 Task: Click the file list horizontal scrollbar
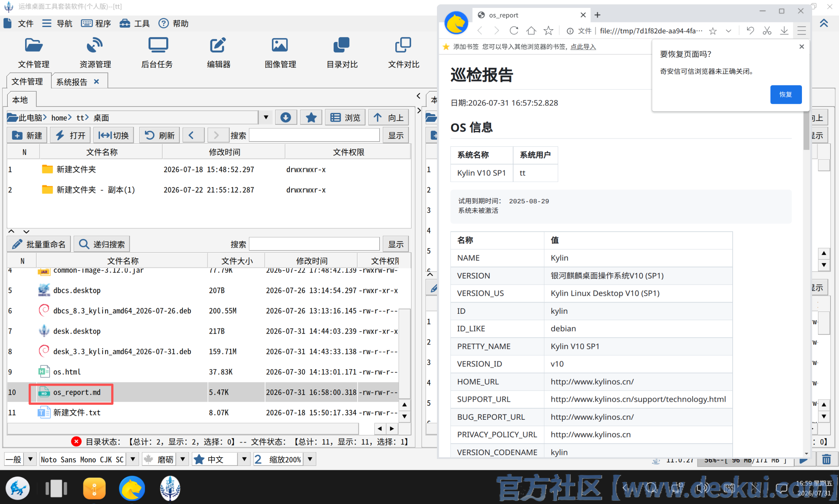point(183,428)
